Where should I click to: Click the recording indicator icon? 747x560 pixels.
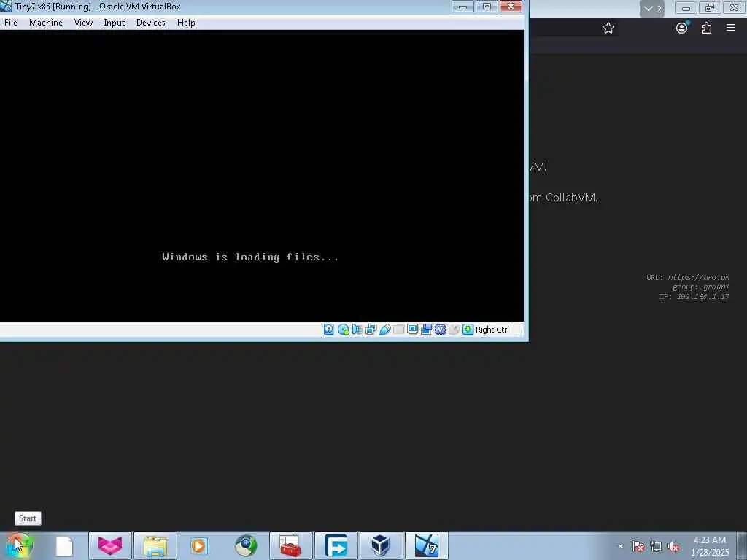coord(426,330)
